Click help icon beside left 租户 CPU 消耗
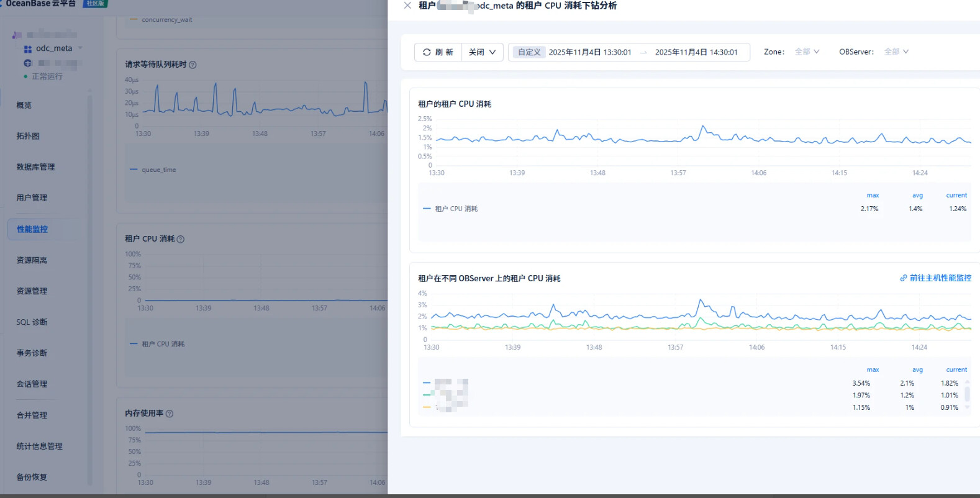980x498 pixels. (x=181, y=239)
